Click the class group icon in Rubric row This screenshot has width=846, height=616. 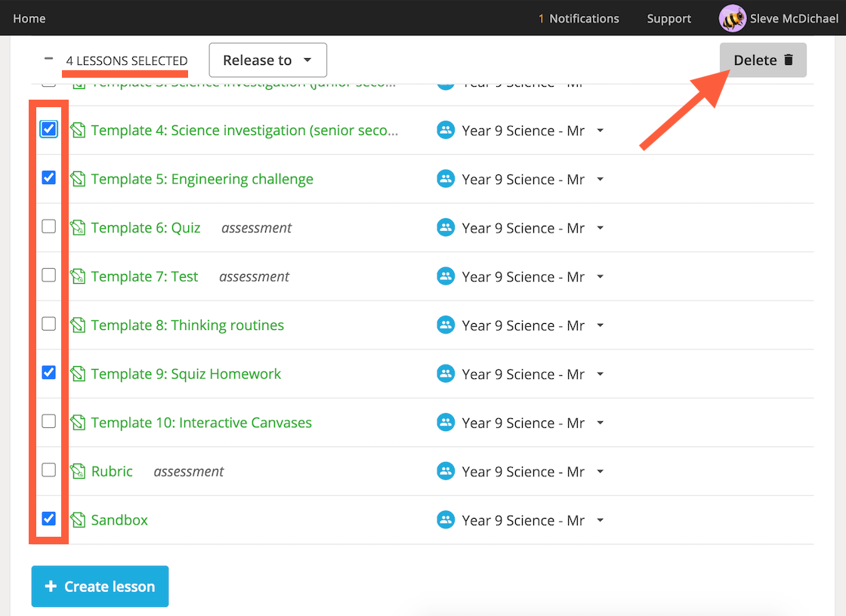(x=446, y=471)
